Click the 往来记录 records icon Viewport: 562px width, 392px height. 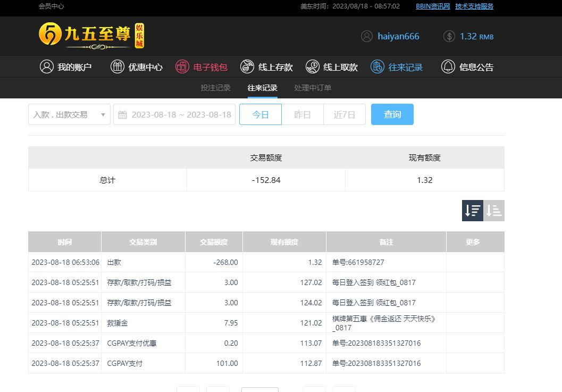click(x=378, y=66)
